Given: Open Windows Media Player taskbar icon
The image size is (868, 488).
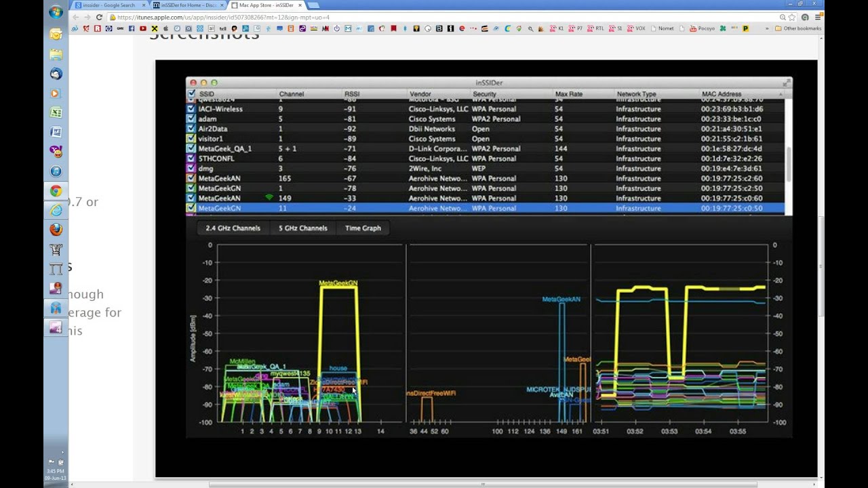Looking at the screenshot, I should point(56,93).
